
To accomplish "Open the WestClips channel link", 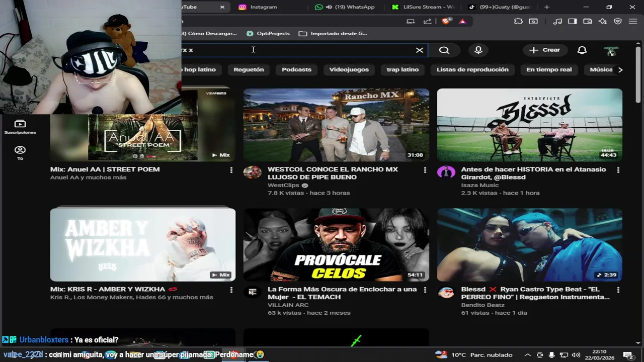I will click(x=283, y=185).
